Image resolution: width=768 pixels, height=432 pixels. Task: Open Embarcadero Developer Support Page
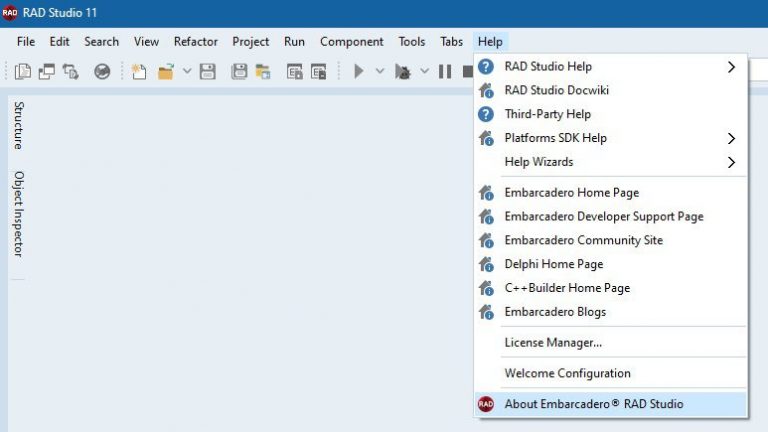click(x=611, y=216)
